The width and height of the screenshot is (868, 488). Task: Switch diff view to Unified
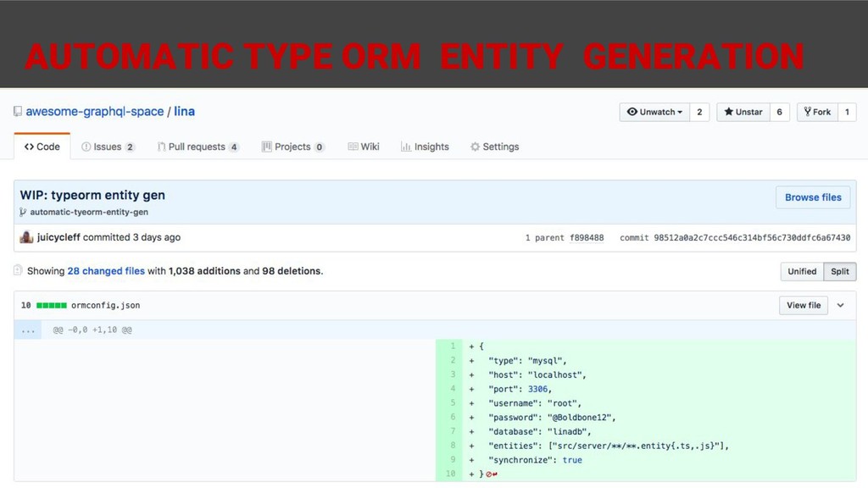coord(802,272)
